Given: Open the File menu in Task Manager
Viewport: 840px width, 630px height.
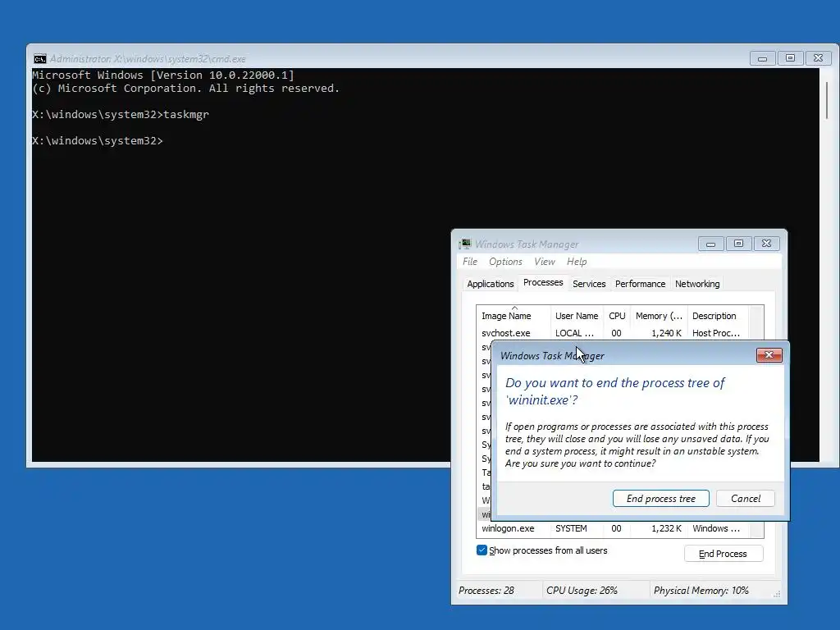Looking at the screenshot, I should point(470,262).
